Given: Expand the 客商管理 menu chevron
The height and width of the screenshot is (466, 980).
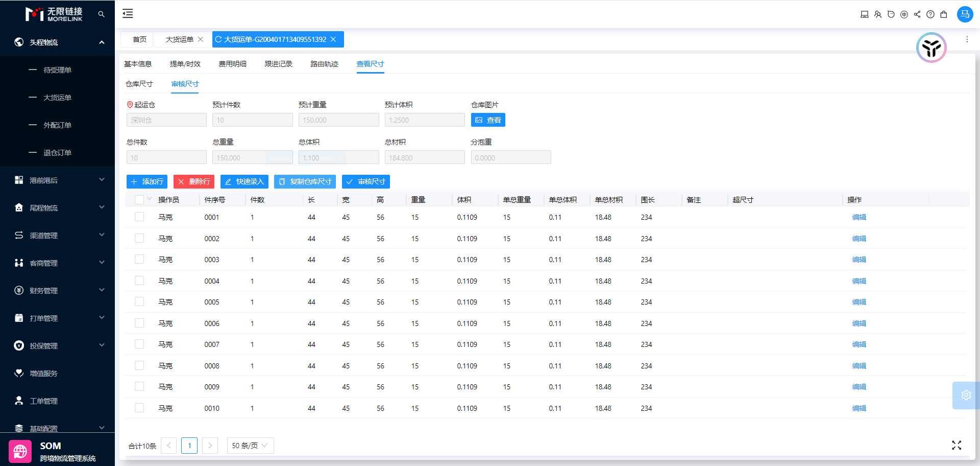Looking at the screenshot, I should coord(102,262).
